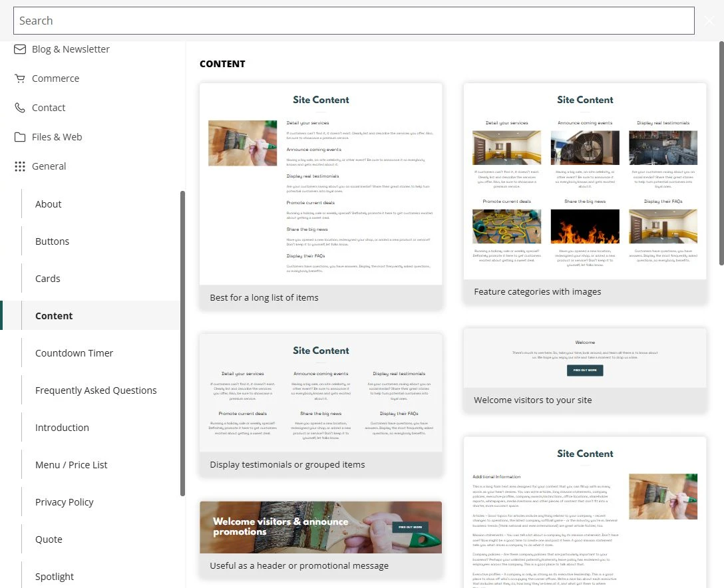Click the Blog & Newsletter envelope icon

pyautogui.click(x=20, y=49)
